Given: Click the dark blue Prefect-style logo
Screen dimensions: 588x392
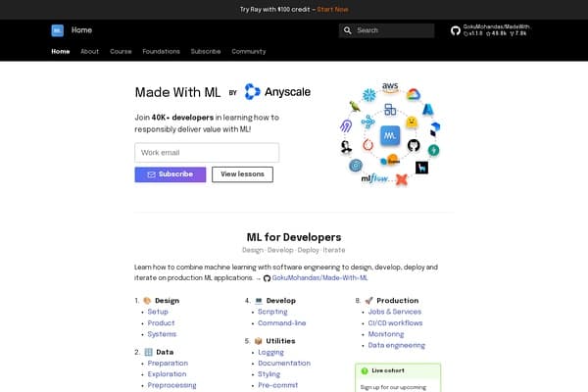Looking at the screenshot, I should (x=435, y=129).
